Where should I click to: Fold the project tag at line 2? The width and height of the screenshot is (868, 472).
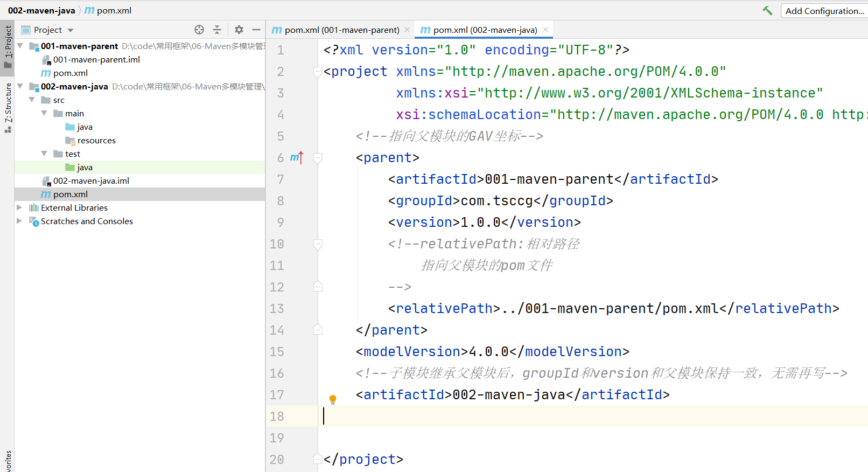318,72
